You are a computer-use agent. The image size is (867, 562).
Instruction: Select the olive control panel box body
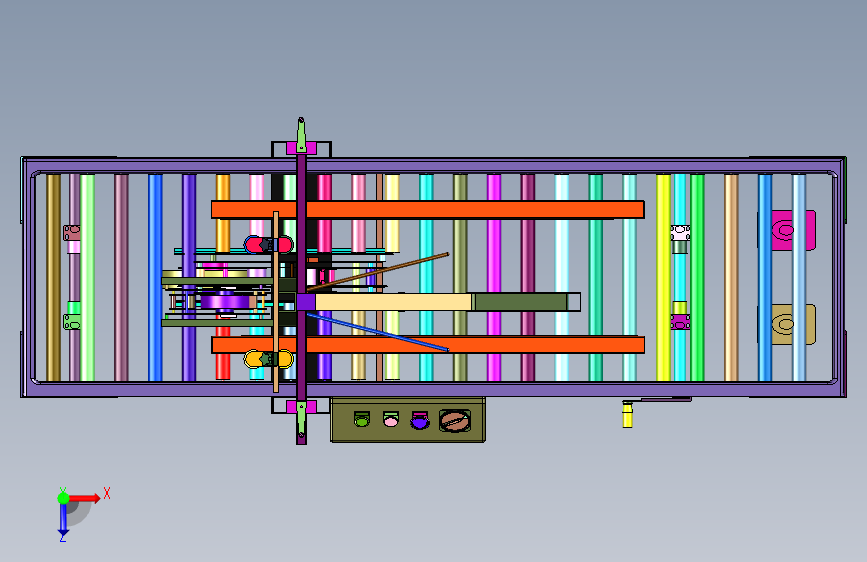pyautogui.click(x=408, y=420)
